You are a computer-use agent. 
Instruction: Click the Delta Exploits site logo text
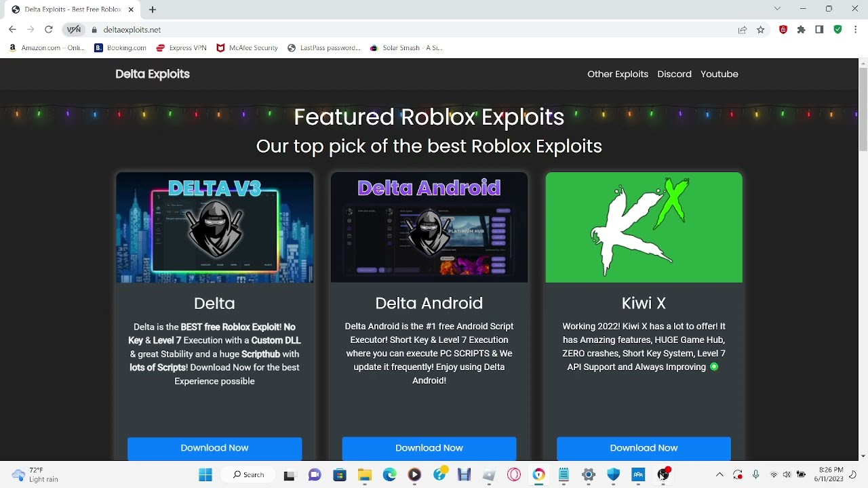point(153,74)
